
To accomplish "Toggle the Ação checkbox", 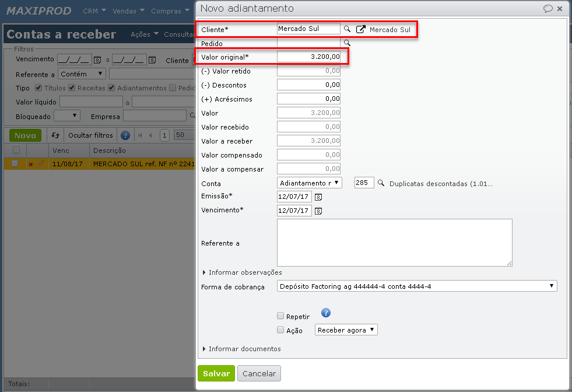I will [280, 330].
